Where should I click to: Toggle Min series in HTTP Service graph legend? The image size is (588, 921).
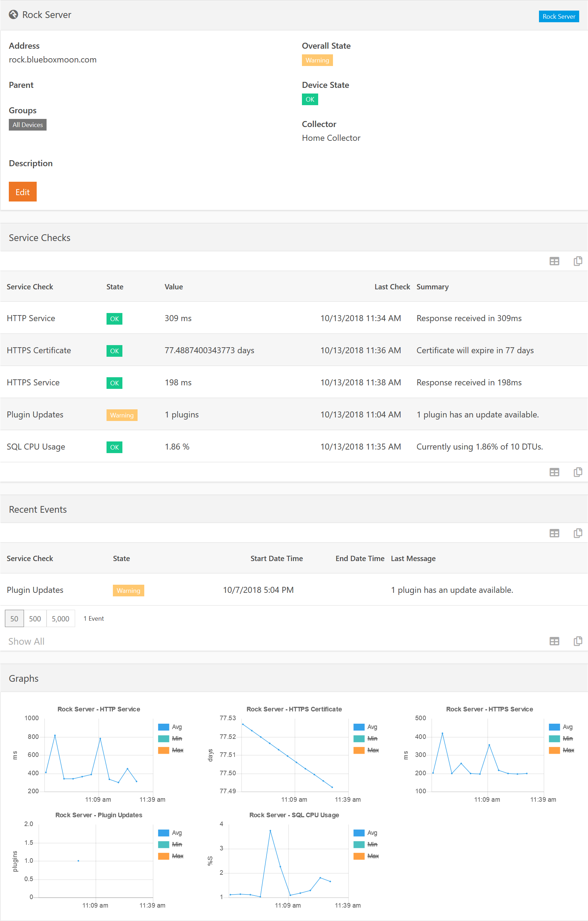(x=170, y=738)
